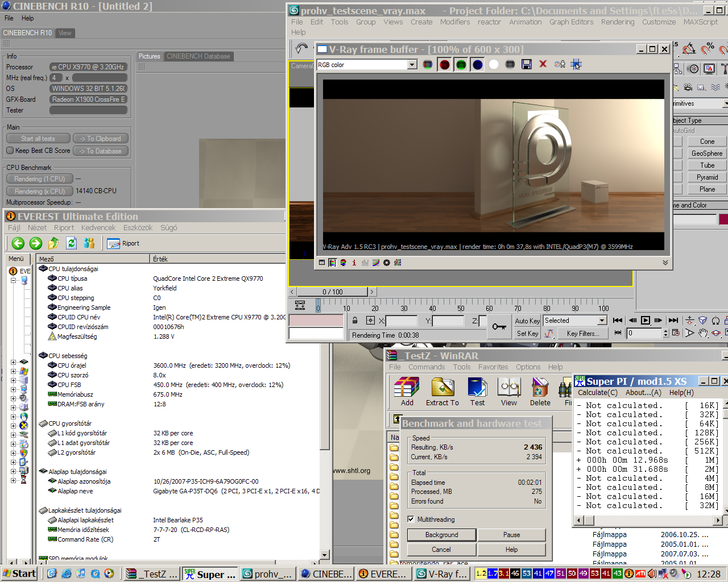Open the EVEREST users icon
Screen dimensions: 728x582
pos(89,243)
